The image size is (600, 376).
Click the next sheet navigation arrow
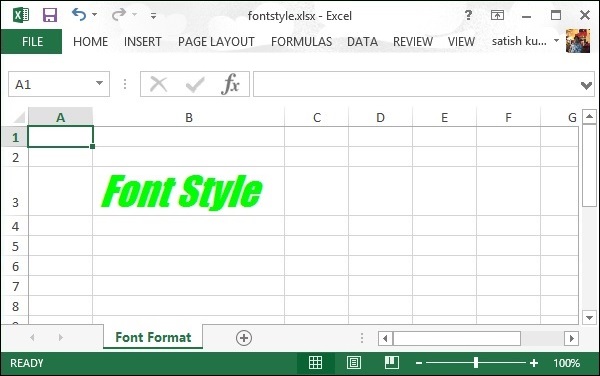coord(60,337)
